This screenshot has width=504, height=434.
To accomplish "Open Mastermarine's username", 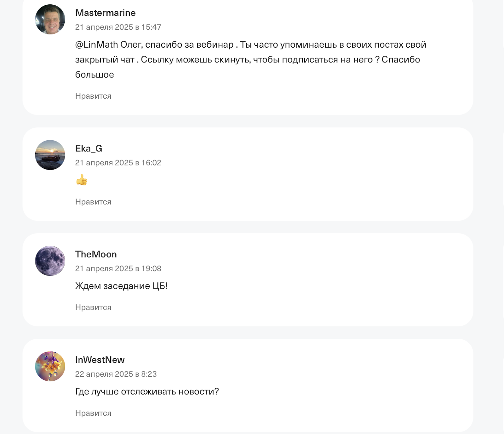I will (105, 13).
